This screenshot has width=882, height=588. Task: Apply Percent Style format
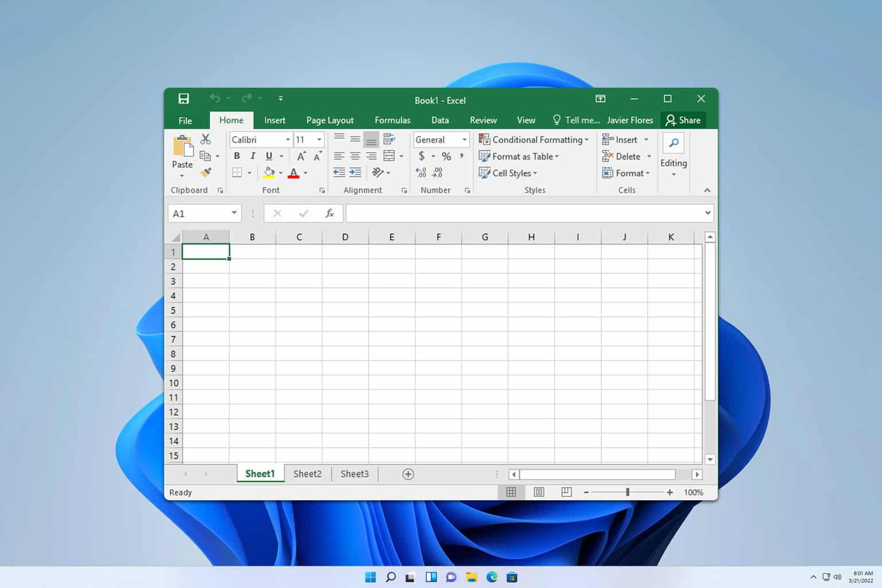coord(446,156)
